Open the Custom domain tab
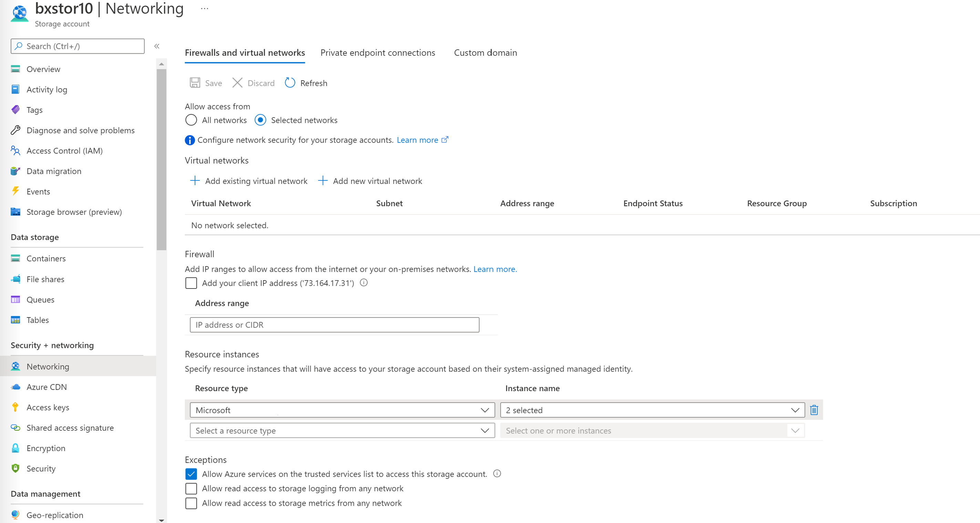Image resolution: width=980 pixels, height=523 pixels. point(485,52)
